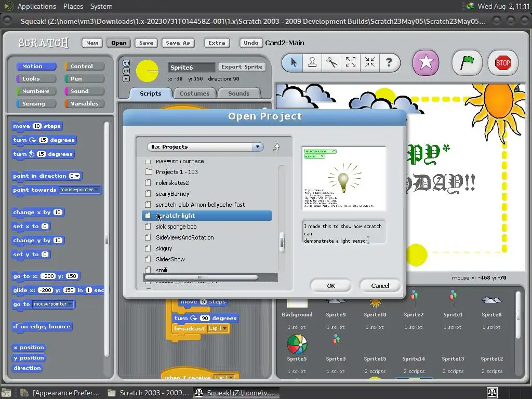Open the Applications menu
Screen dimensions: 532x399
37,6
